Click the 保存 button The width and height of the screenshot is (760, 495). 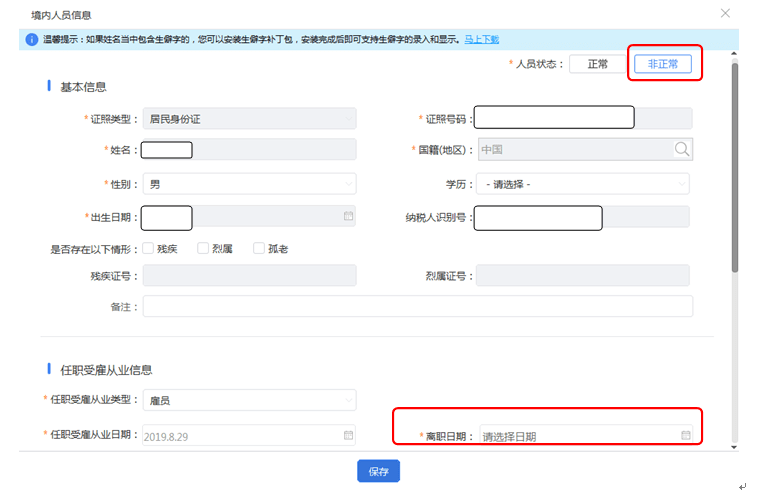(x=378, y=471)
